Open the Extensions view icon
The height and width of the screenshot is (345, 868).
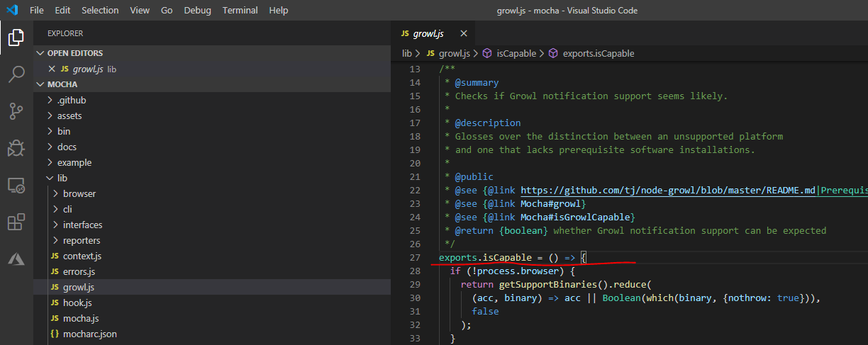16,222
